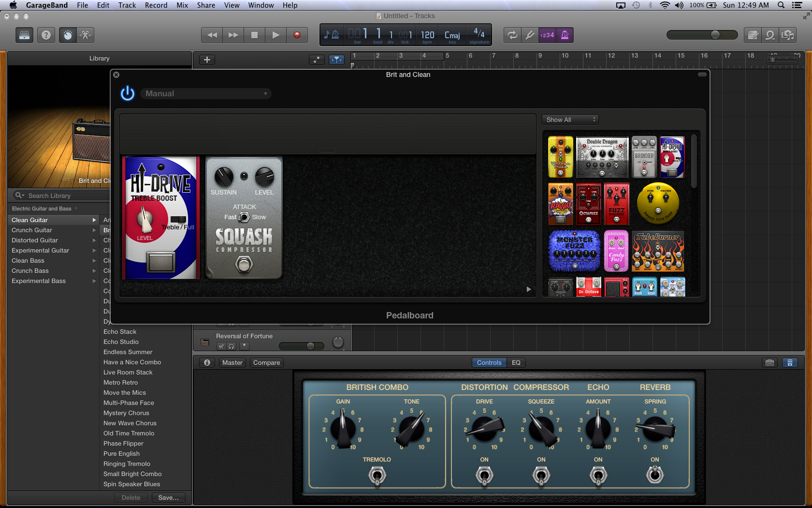Select the Double Dragon pedal in browser
This screenshot has width=812, height=508.
(x=602, y=157)
